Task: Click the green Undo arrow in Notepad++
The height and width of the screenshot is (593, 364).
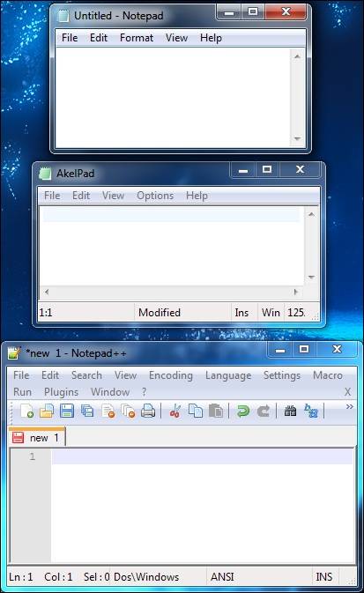Action: click(243, 411)
